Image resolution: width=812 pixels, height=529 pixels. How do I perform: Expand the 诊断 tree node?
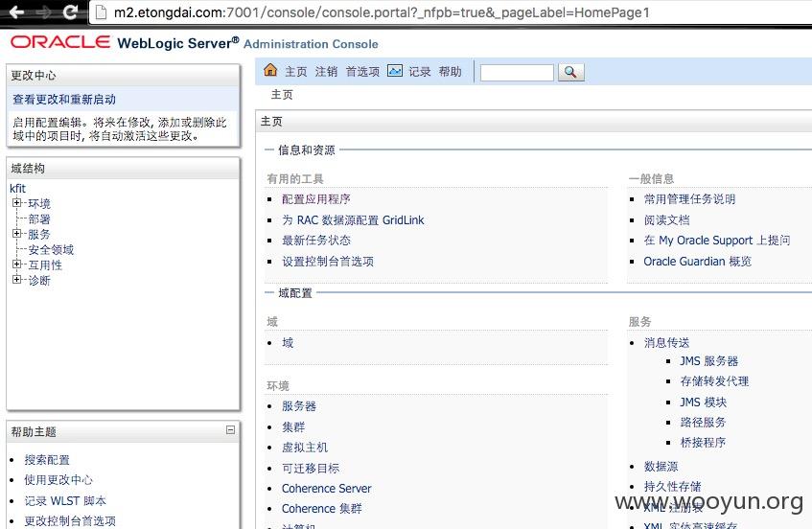click(x=16, y=280)
